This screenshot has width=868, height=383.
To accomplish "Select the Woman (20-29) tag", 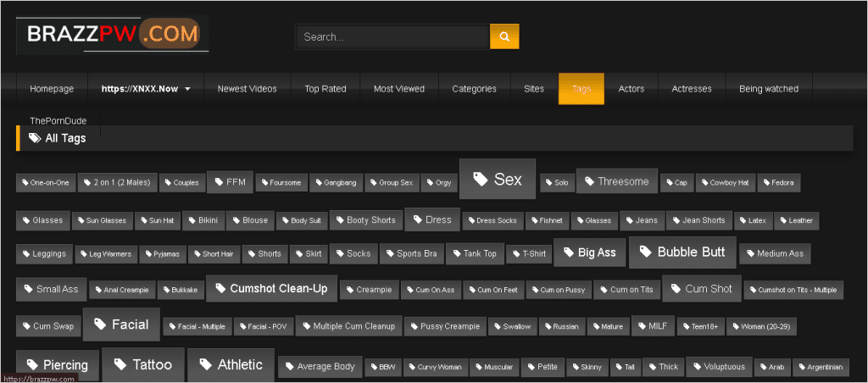I will 762,326.
